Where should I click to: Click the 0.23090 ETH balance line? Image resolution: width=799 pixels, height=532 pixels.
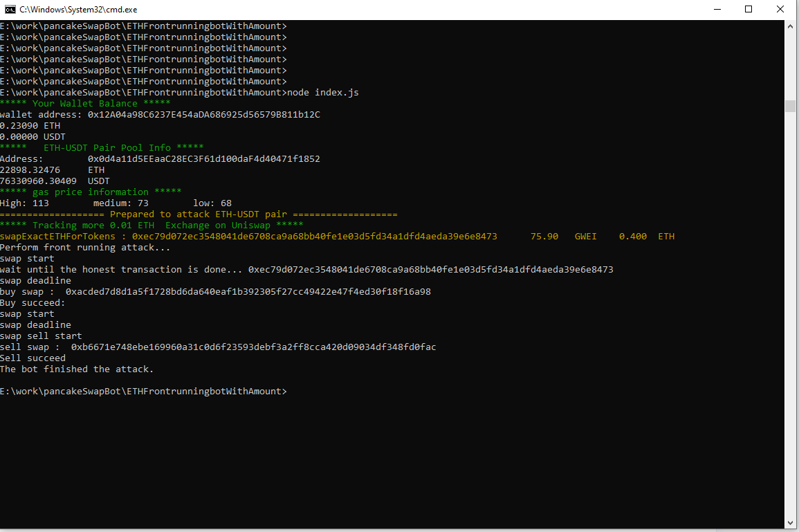coord(30,126)
